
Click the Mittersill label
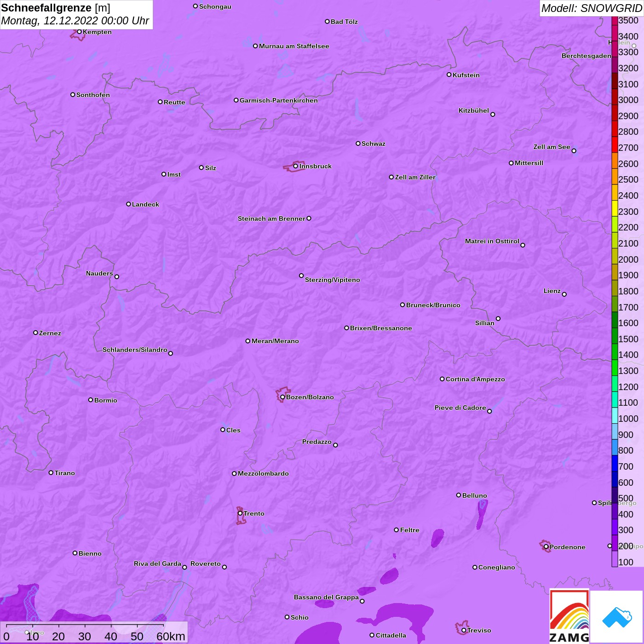click(x=529, y=163)
